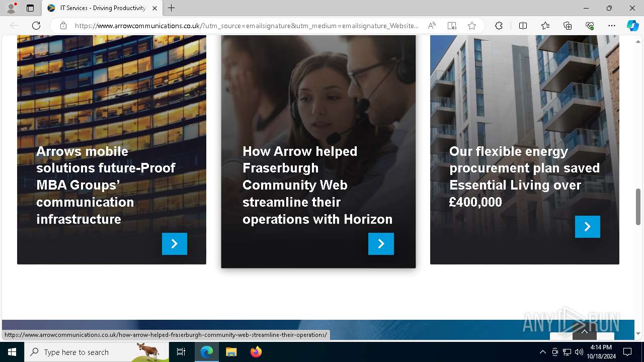This screenshot has width=644, height=362.
Task: Open the notification center
Action: [x=627, y=352]
